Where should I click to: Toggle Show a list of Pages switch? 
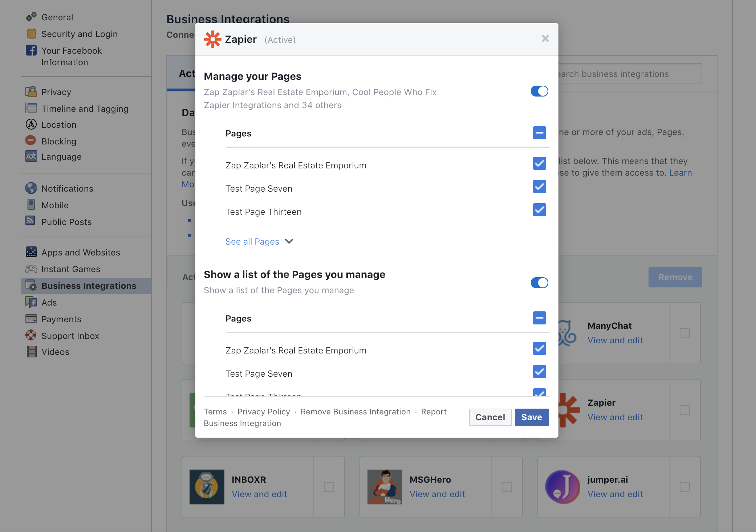[x=539, y=283]
